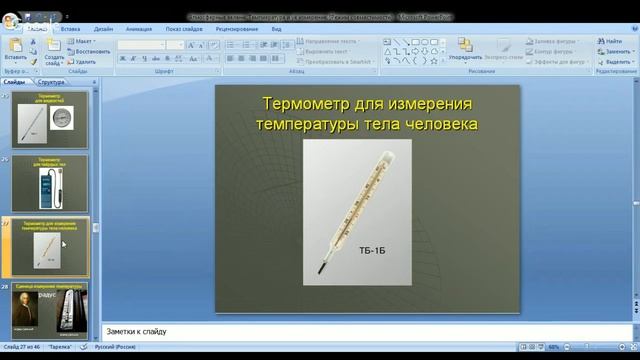Click the Восстановить reset button

pyautogui.click(x=89, y=52)
